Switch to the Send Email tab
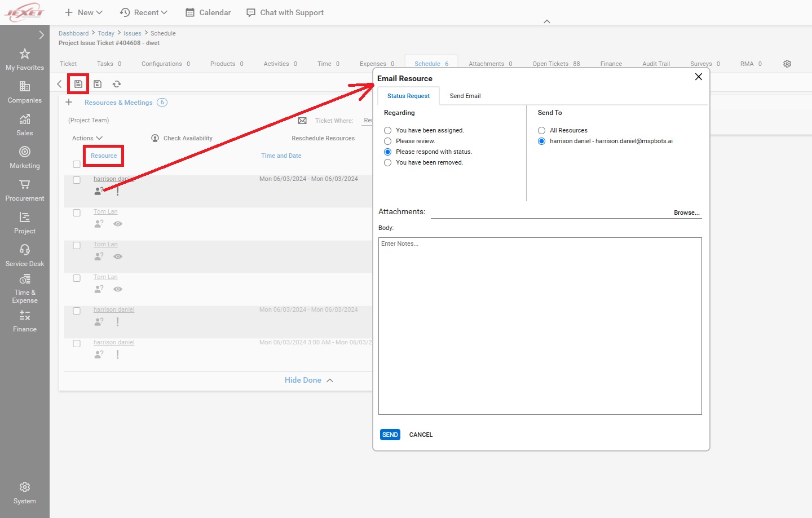Screen dimensions: 812x518 pyautogui.click(x=465, y=96)
